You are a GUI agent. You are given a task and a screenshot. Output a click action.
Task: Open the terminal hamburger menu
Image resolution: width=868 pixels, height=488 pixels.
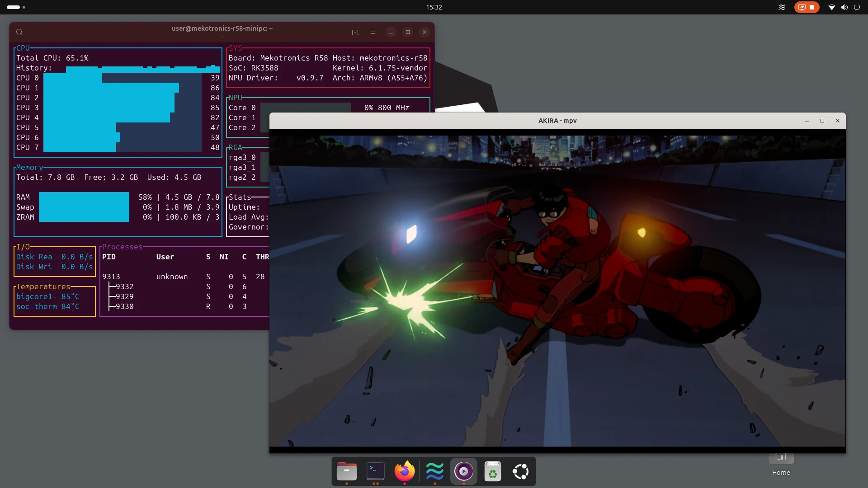pos(373,32)
